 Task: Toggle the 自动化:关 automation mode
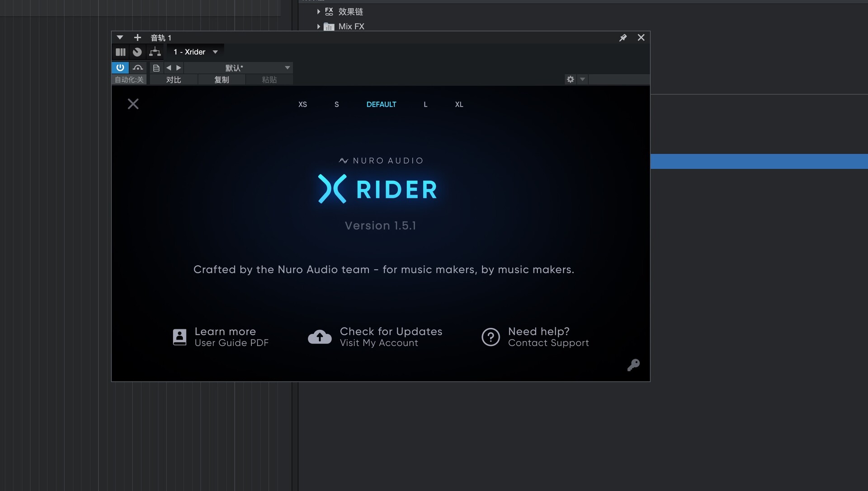pyautogui.click(x=129, y=80)
